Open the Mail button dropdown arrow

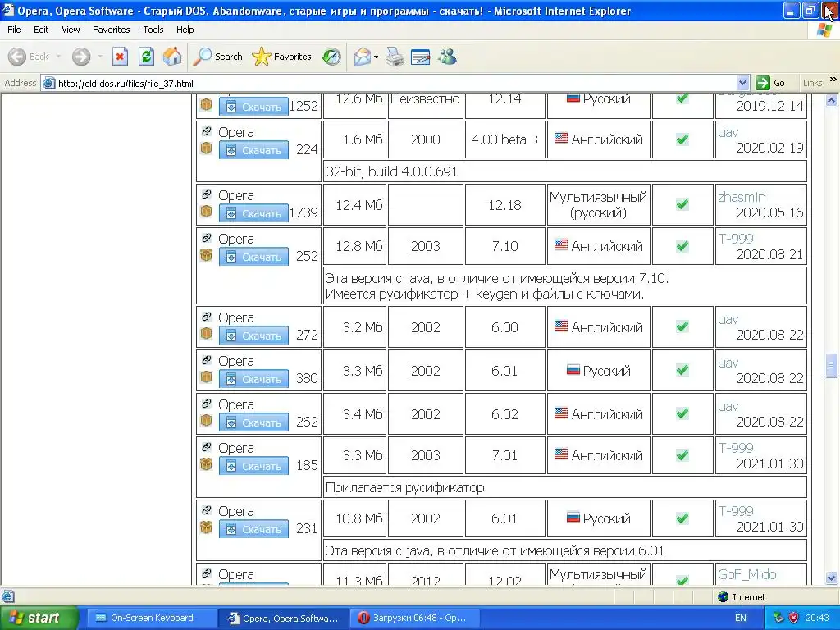pos(376,57)
